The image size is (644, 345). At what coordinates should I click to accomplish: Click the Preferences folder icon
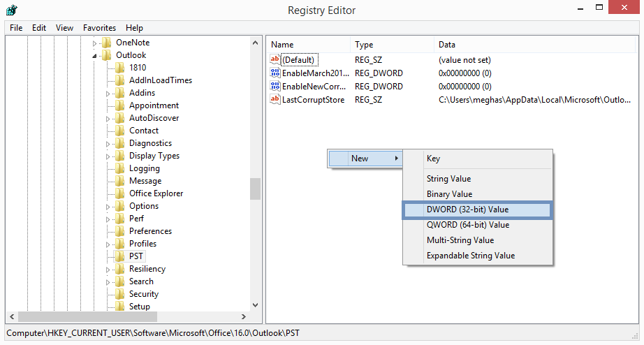tap(119, 231)
